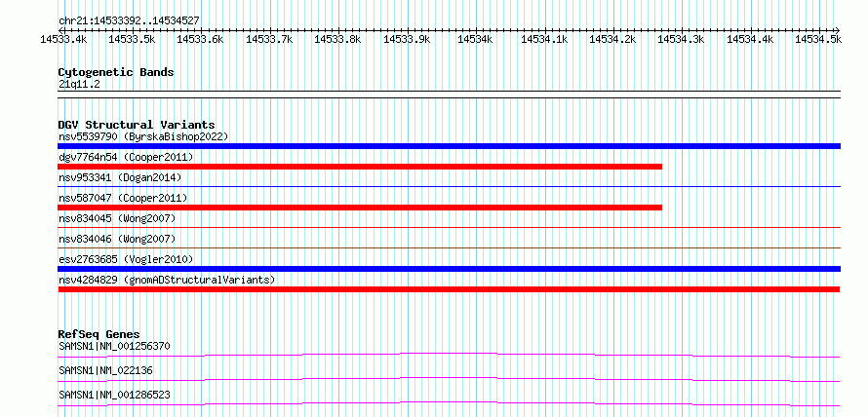Click the 14533.6k ruler tick label
Screen dimensions: 868x417
point(200,39)
